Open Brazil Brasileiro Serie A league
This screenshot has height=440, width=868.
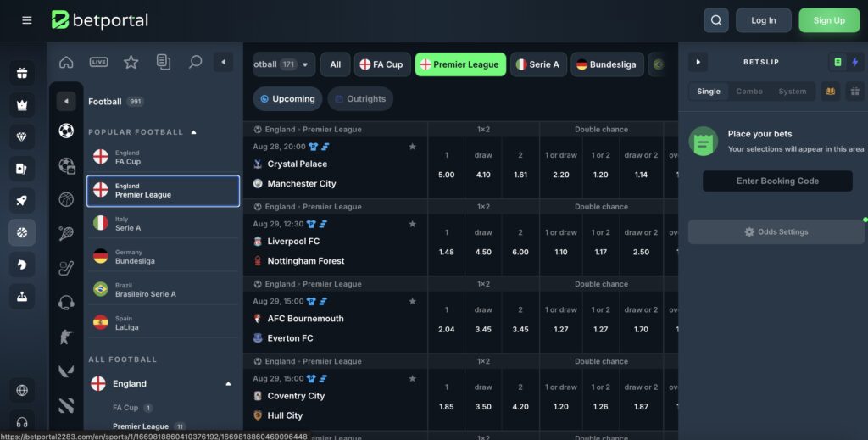click(164, 289)
